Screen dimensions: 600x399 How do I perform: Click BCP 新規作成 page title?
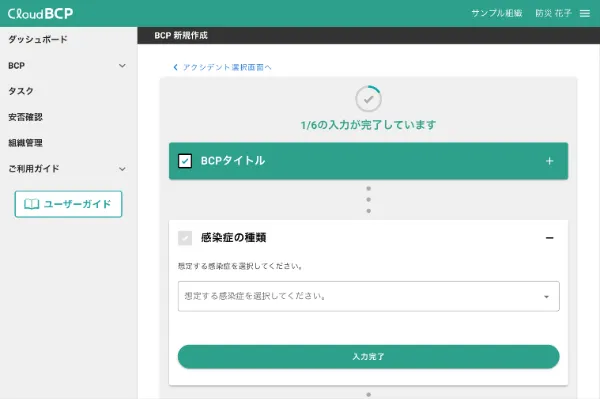(x=181, y=36)
